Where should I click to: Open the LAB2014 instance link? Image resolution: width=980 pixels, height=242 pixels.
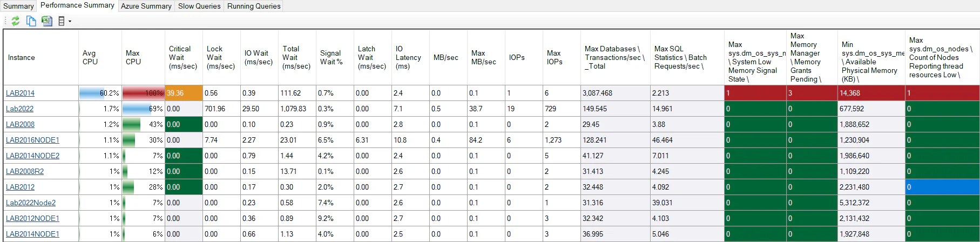(20, 93)
